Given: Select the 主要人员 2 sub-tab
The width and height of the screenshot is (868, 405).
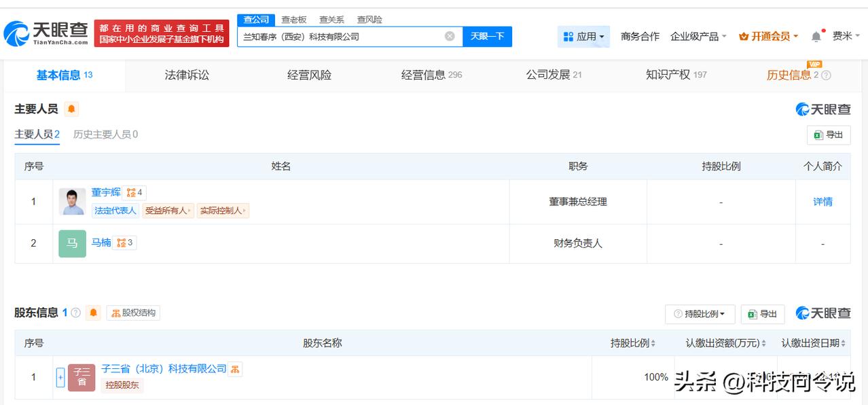Looking at the screenshot, I should [x=37, y=135].
